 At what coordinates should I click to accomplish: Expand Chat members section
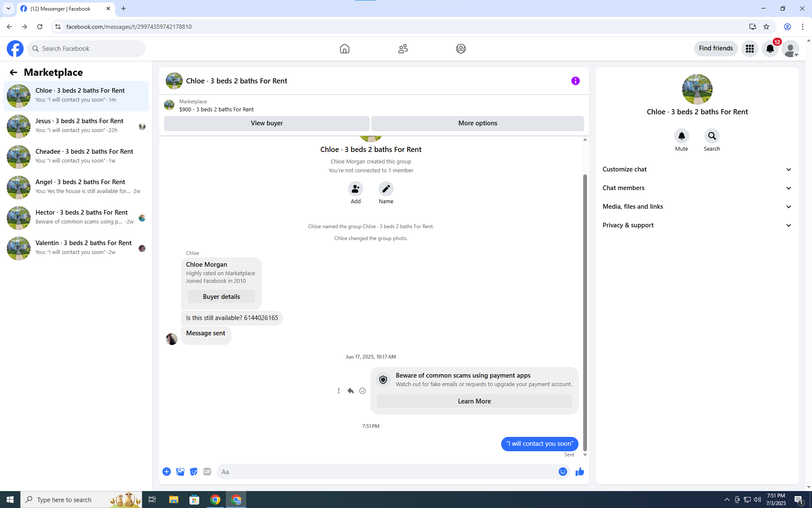click(697, 188)
